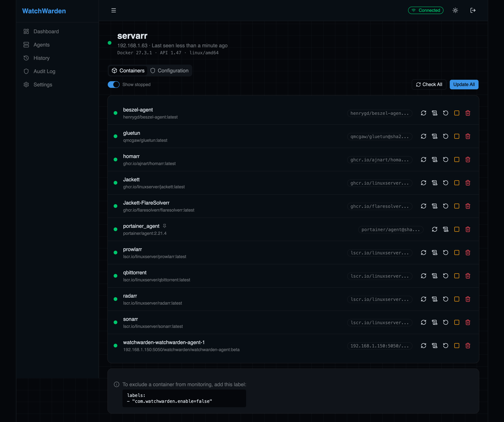Delete the Jackett-FlareSolverr container
The image size is (504, 422).
467,206
